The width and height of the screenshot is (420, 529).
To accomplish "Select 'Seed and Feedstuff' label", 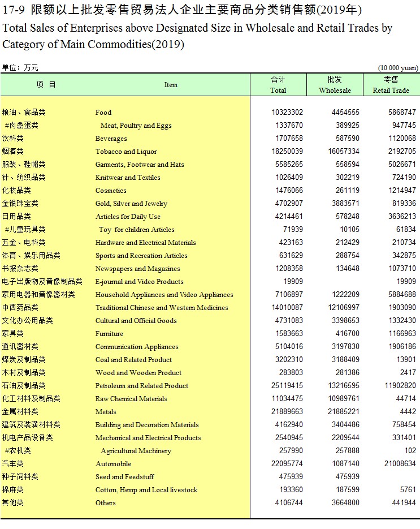I will [125, 477].
